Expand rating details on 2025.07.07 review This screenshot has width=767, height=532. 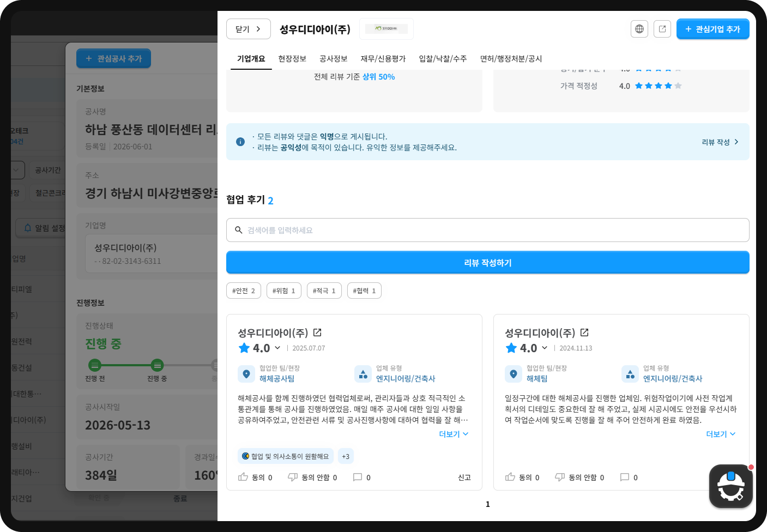tap(277, 348)
